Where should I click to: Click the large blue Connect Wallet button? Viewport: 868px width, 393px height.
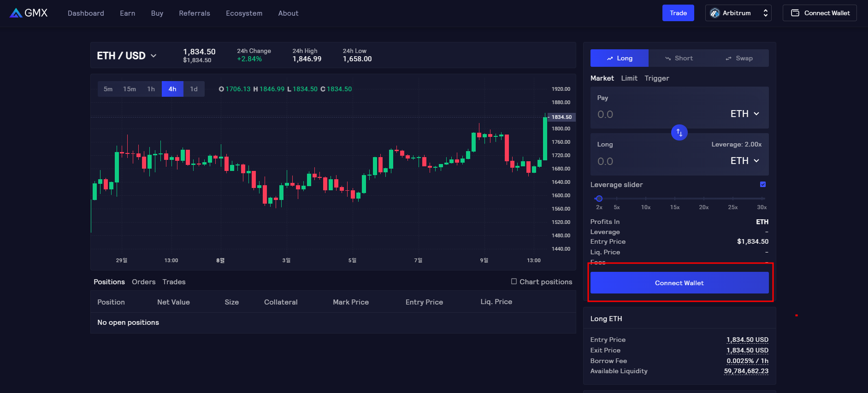pos(679,283)
